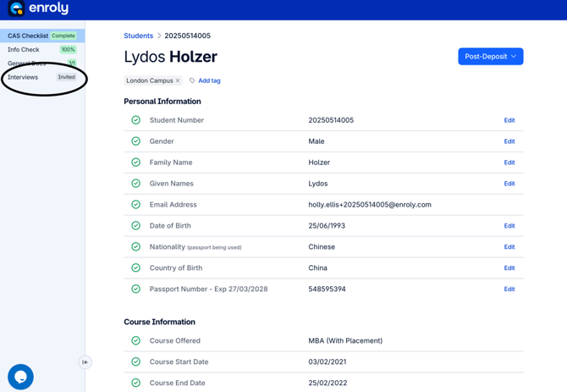Click the 100% badge on Info Check

click(x=68, y=50)
